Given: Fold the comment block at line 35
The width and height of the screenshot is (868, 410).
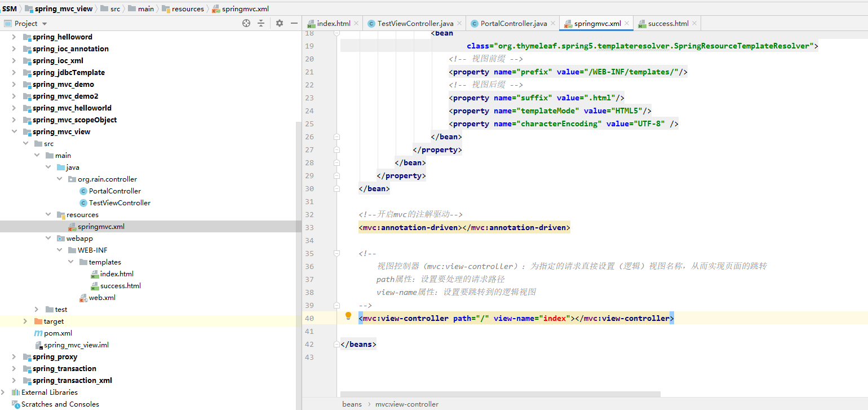Looking at the screenshot, I should pos(336,253).
